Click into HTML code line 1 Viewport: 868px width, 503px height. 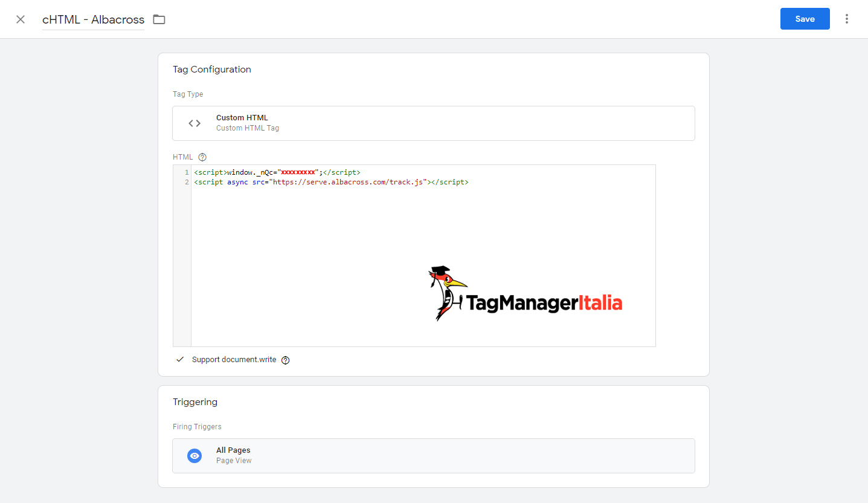click(277, 172)
